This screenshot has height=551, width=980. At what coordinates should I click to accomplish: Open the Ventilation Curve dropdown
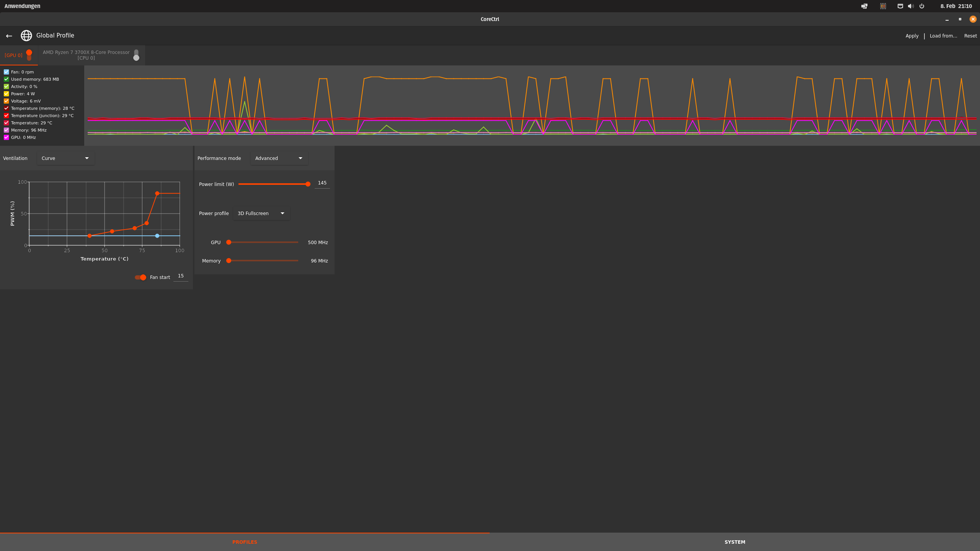coord(65,158)
